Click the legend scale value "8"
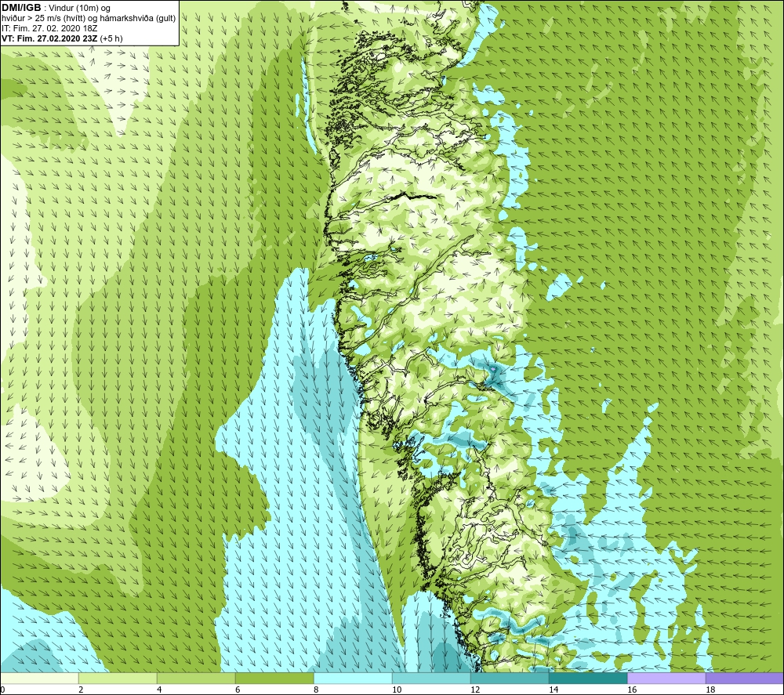 pos(316,690)
